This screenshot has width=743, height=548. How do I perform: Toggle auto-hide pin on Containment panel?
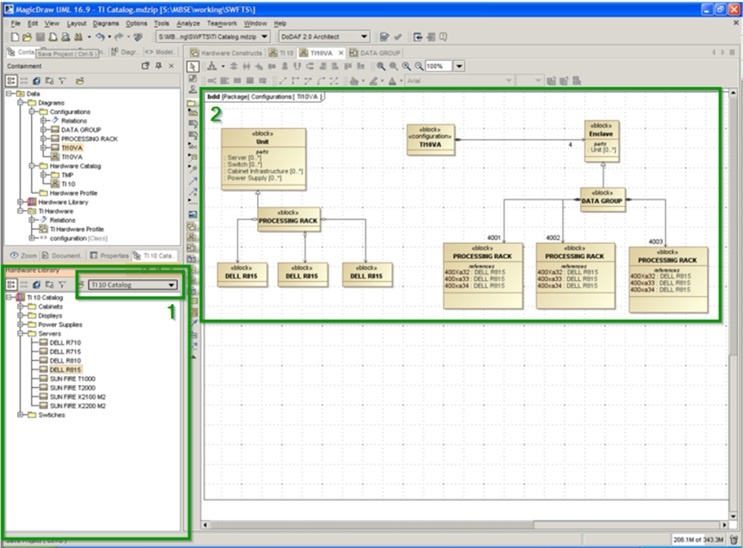159,66
